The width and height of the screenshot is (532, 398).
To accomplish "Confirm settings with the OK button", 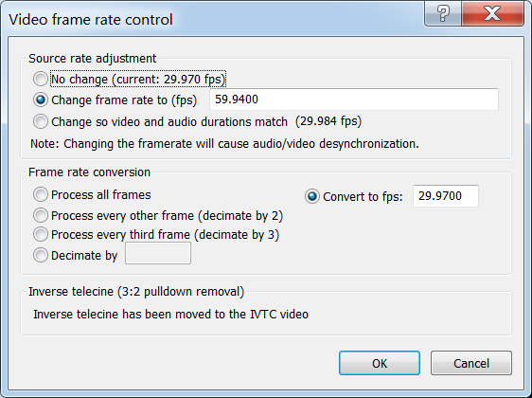I will tap(380, 363).
